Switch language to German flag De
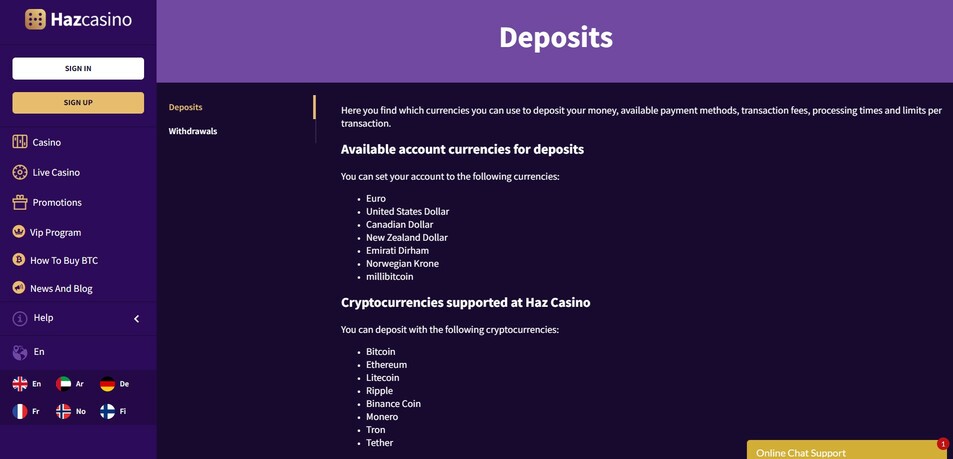 [x=114, y=384]
